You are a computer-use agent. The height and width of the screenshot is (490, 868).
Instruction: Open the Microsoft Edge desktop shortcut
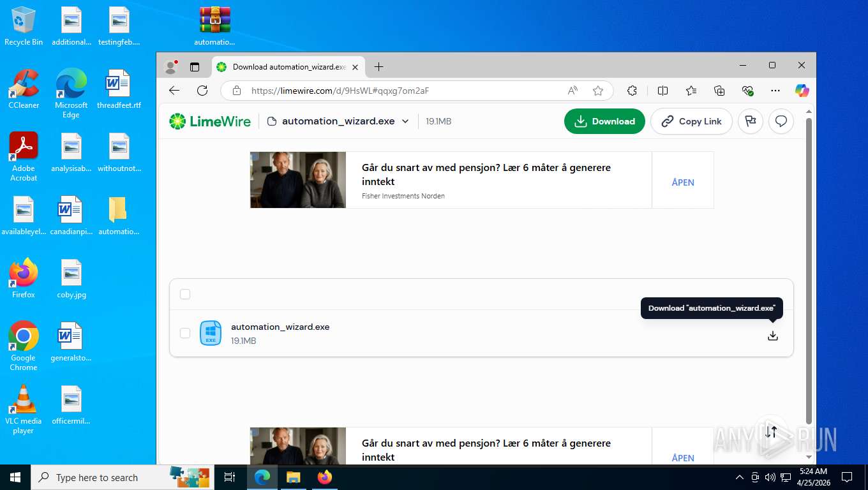(71, 93)
